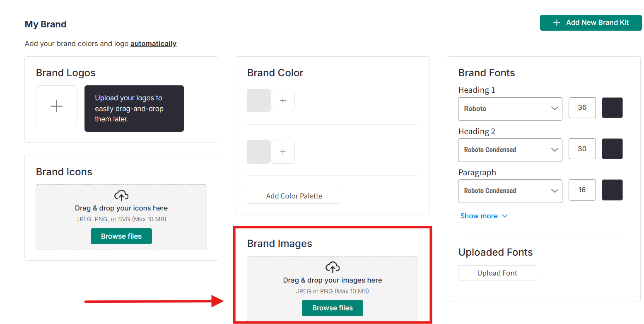Click the cloud upload icon in Brand Images
Image resolution: width=644 pixels, height=324 pixels.
click(x=333, y=267)
